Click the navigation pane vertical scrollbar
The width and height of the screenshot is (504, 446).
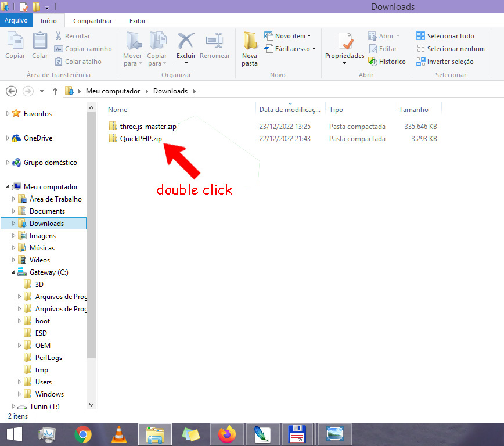91,232
